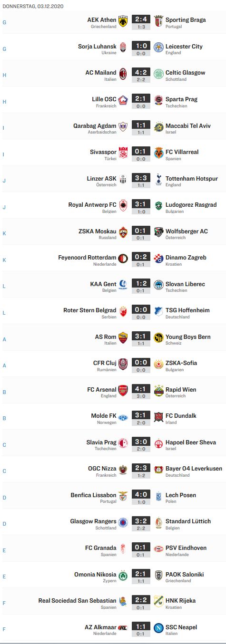Open Glasgow Rangers team link
Viewport: 226px width, 644px height.
pyautogui.click(x=93, y=521)
